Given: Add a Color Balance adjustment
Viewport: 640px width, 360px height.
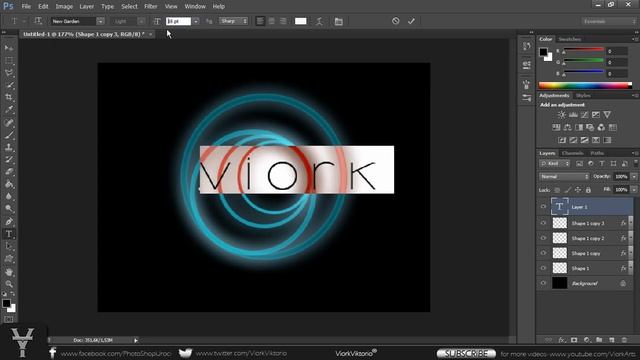Looking at the screenshot, I should (x=567, y=127).
